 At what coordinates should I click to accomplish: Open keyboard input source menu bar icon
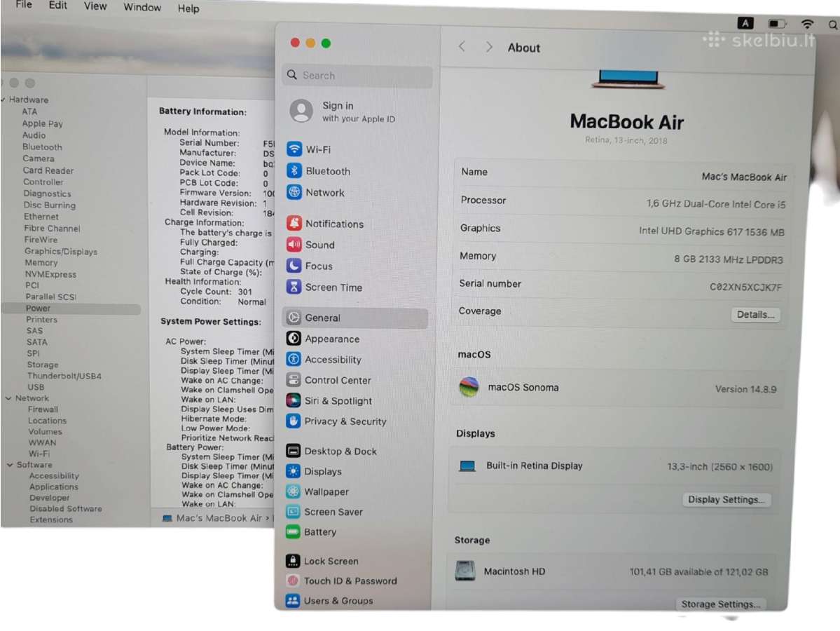coord(745,23)
